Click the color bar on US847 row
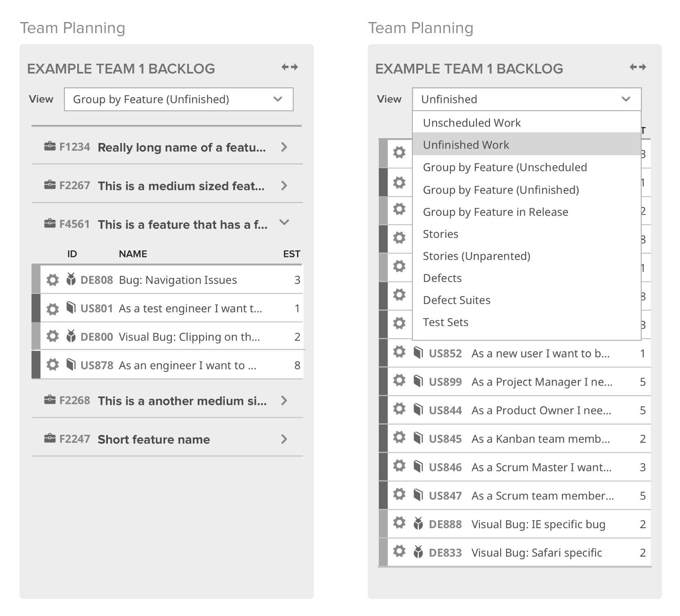Image resolution: width=680 pixels, height=616 pixels. (x=382, y=495)
